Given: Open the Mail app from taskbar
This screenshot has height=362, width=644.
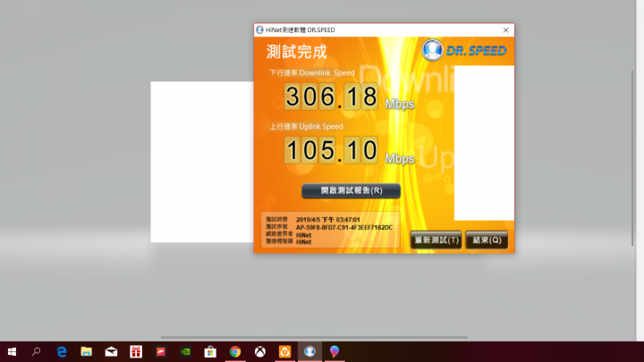Looking at the screenshot, I should click(x=111, y=352).
